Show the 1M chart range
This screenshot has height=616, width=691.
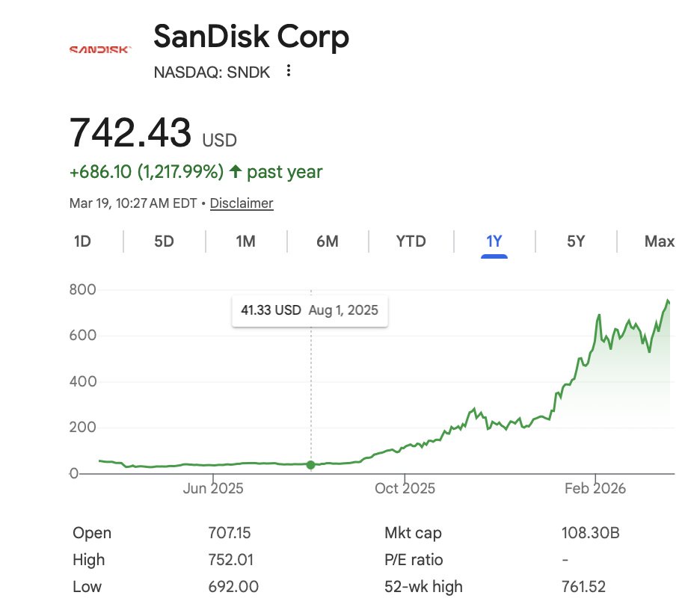pyautogui.click(x=245, y=241)
